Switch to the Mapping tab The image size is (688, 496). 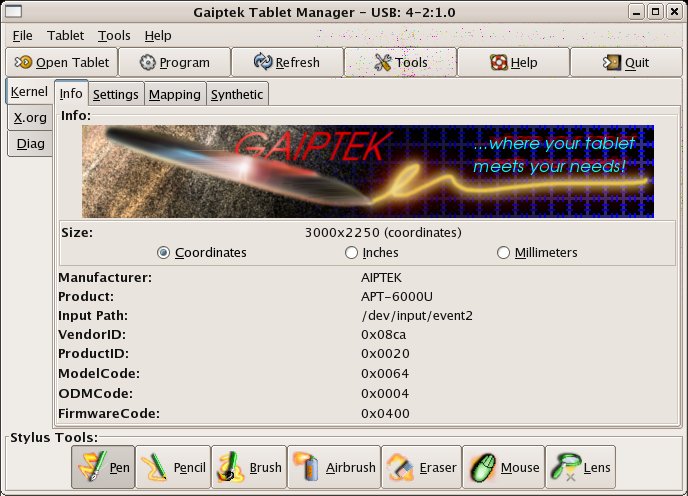(x=175, y=94)
